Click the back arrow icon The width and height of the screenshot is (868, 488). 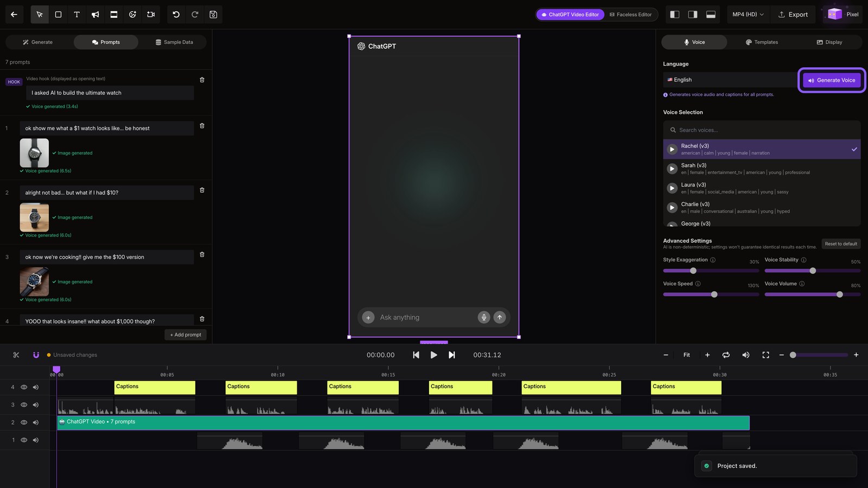pyautogui.click(x=14, y=15)
